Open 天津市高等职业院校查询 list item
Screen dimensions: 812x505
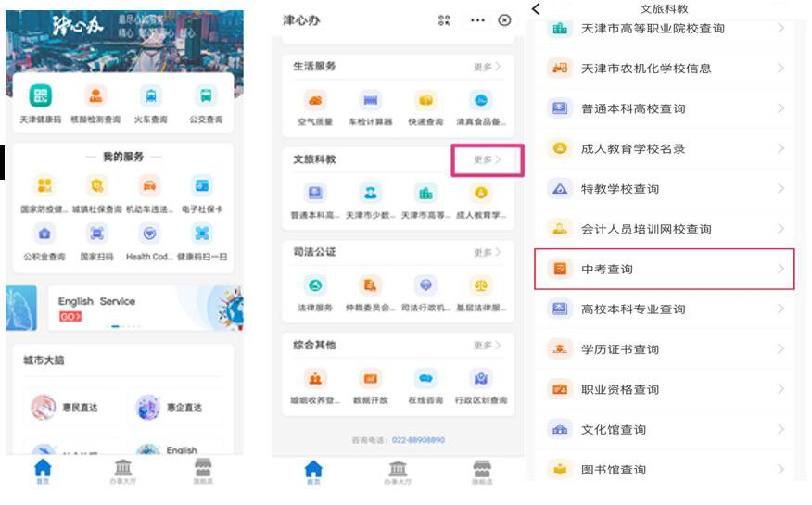click(665, 29)
